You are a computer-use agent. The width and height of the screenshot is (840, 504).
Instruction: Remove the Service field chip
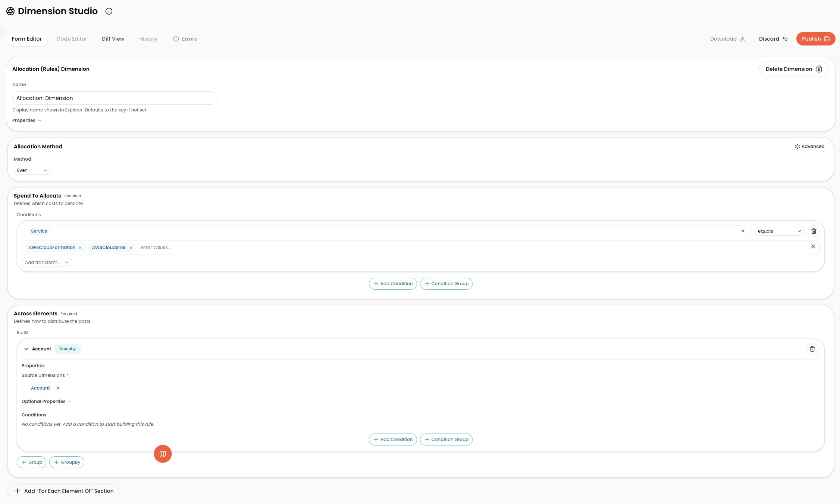[x=743, y=231]
